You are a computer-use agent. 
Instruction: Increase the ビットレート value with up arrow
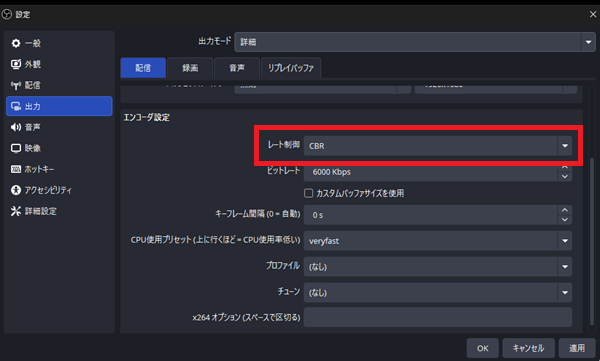pos(565,168)
